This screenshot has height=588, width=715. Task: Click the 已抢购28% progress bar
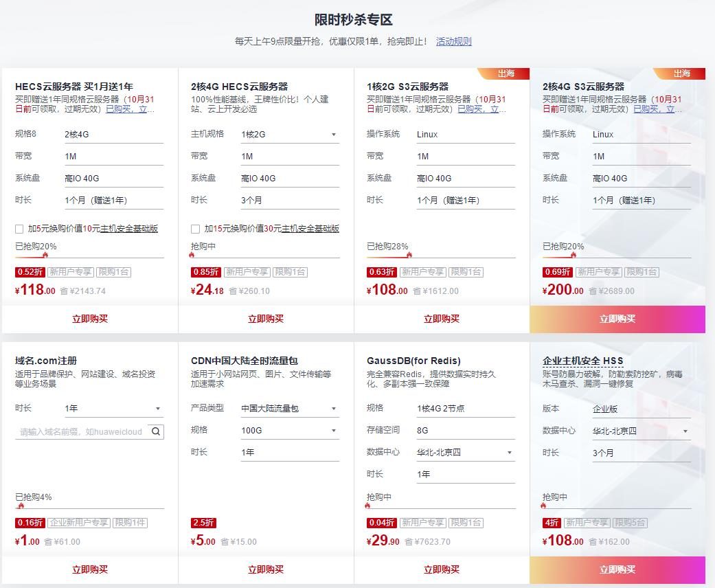click(441, 258)
